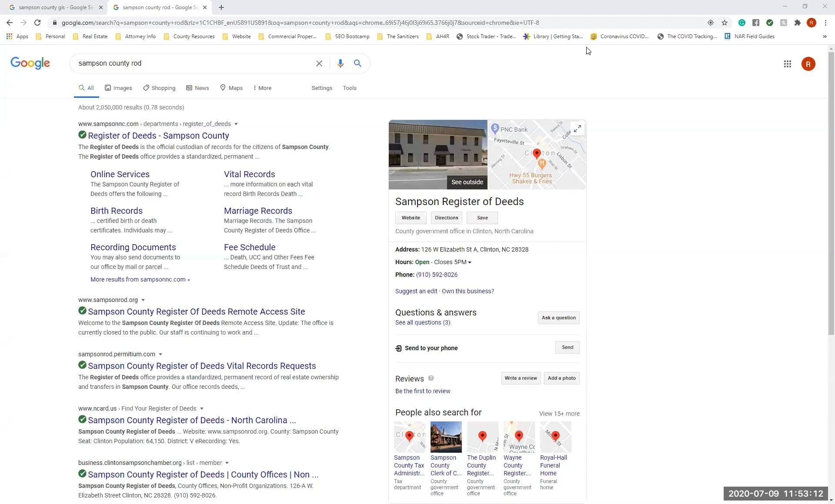Open Sampson County Register Of Deeds Remote Access Site
This screenshot has height=504, width=835.
point(196,312)
